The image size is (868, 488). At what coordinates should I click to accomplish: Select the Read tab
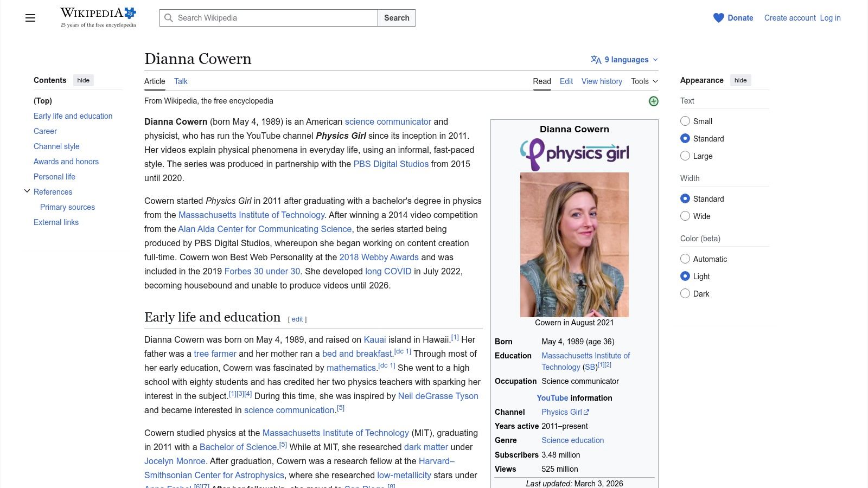click(x=542, y=81)
